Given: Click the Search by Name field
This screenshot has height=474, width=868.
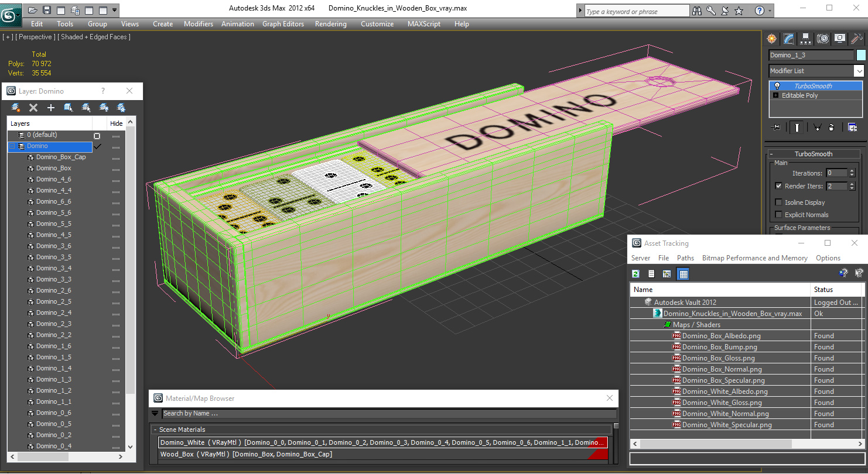Looking at the screenshot, I should point(389,413).
